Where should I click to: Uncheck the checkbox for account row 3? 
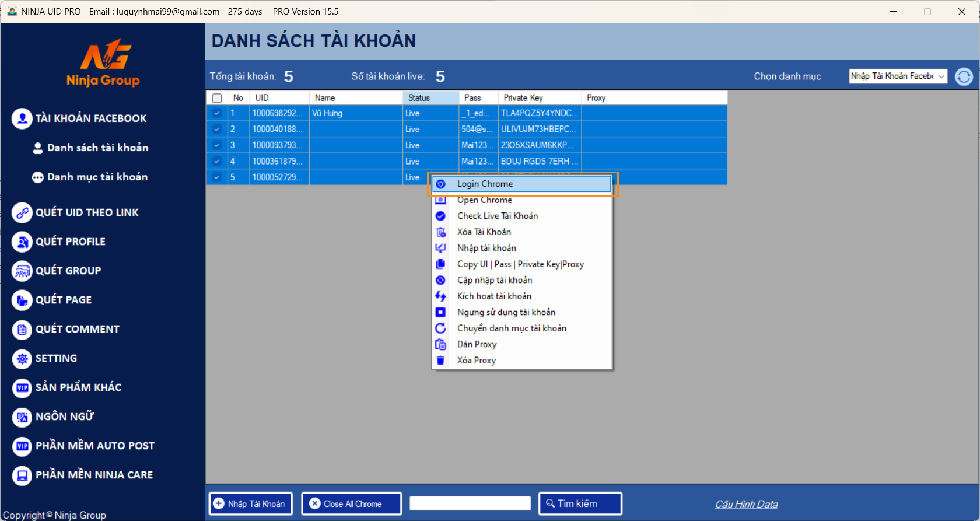[217, 145]
